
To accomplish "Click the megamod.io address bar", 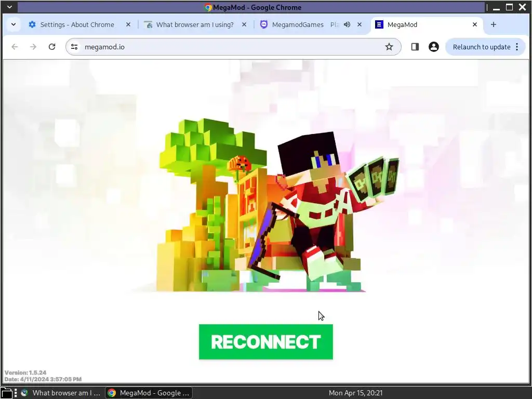I will (x=233, y=47).
